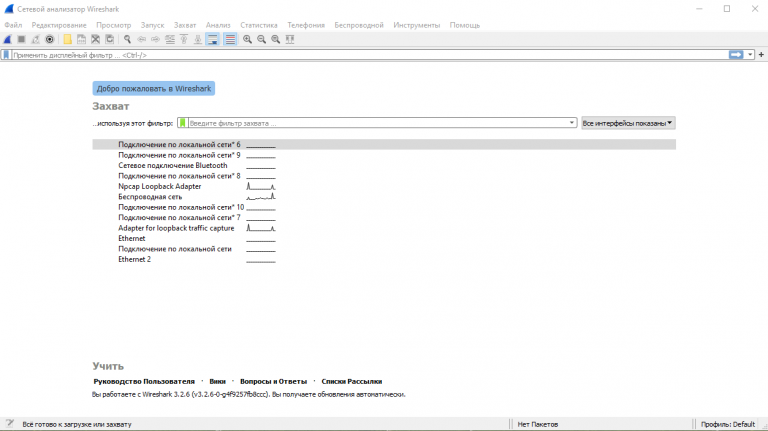Image resolution: width=768 pixels, height=431 pixels.
Task: Select the 'Npcap Loopback Adapter' interface
Action: (x=160, y=186)
